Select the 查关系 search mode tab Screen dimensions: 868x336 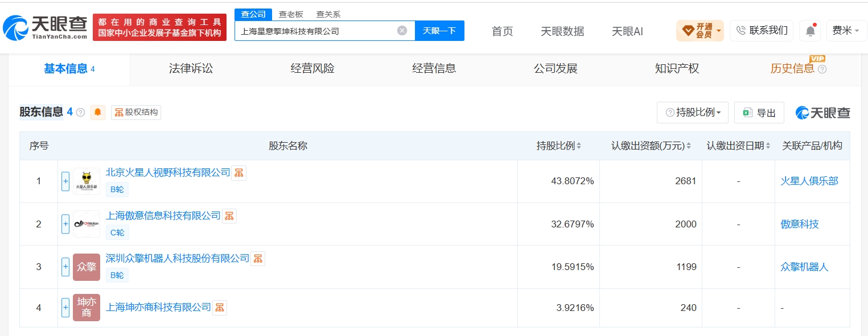[x=328, y=14]
